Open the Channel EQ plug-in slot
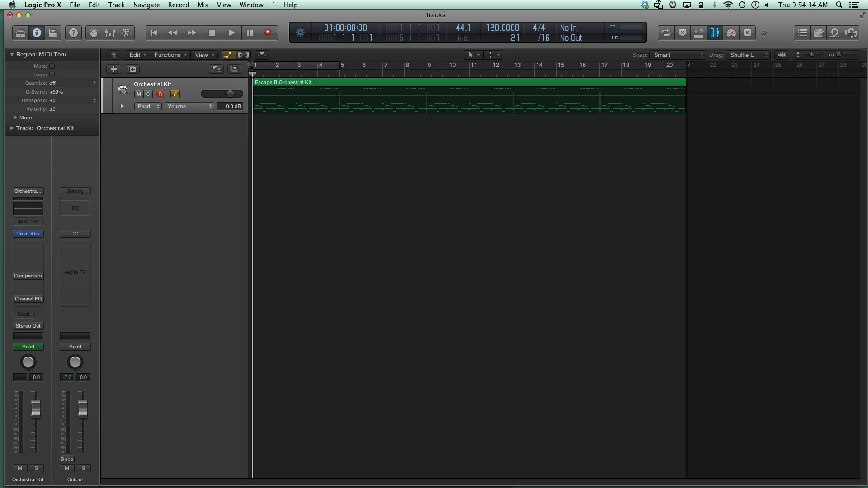 click(28, 299)
